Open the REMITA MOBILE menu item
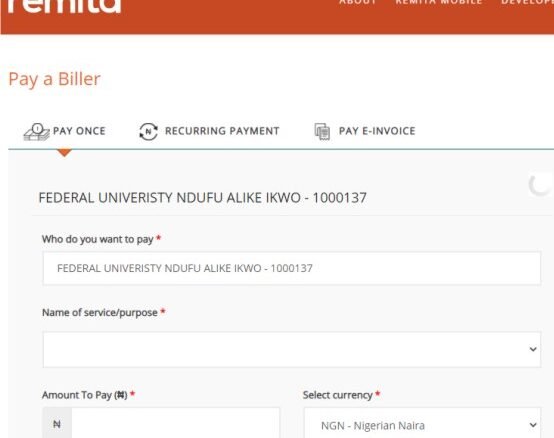This screenshot has width=554, height=438. pos(438,2)
